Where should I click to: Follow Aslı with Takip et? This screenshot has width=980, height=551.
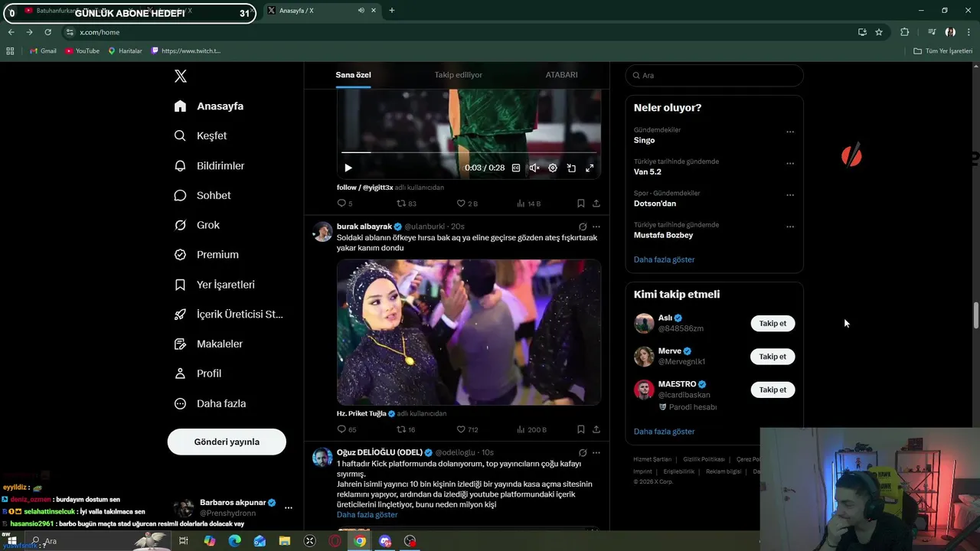(773, 323)
